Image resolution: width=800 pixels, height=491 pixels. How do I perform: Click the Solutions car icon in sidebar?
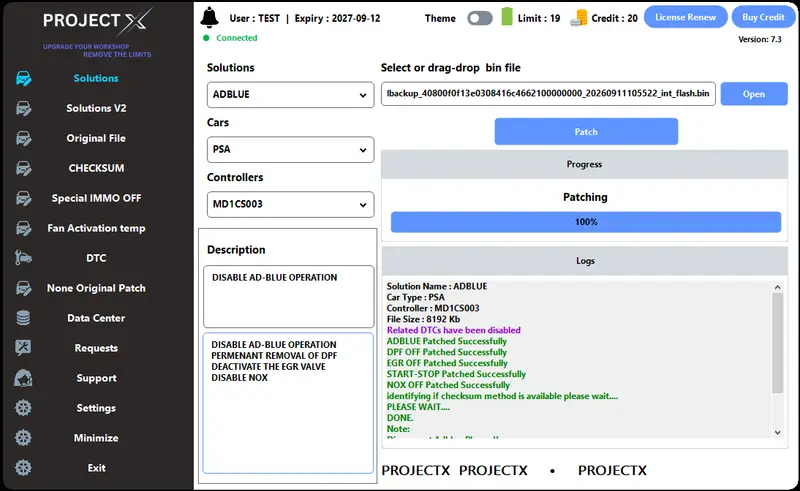pos(23,78)
